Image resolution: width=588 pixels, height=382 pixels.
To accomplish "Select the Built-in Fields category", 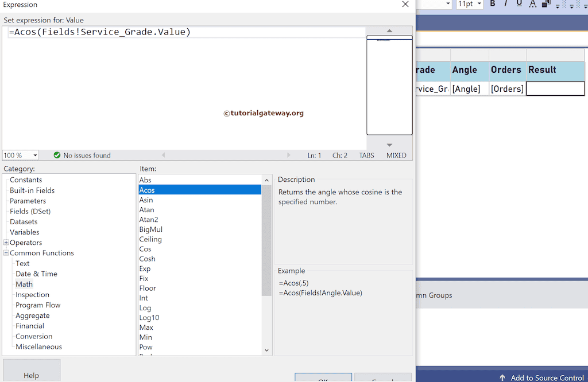I will 32,190.
